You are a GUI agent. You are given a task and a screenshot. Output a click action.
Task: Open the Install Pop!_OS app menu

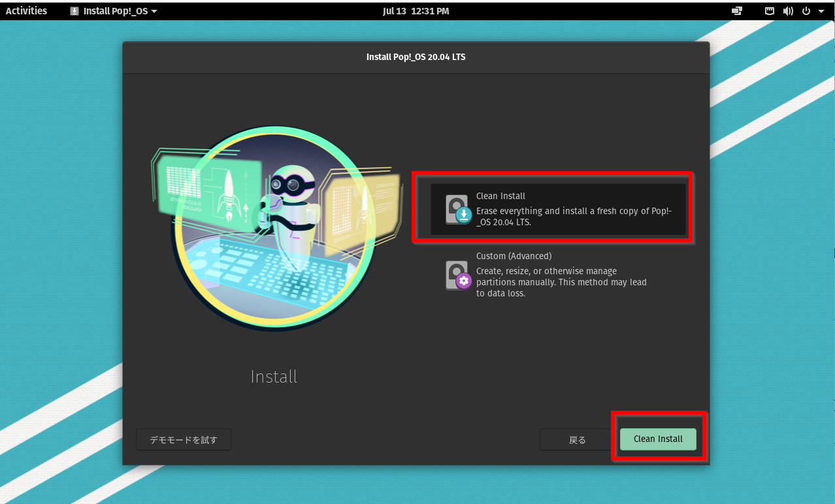pos(114,10)
